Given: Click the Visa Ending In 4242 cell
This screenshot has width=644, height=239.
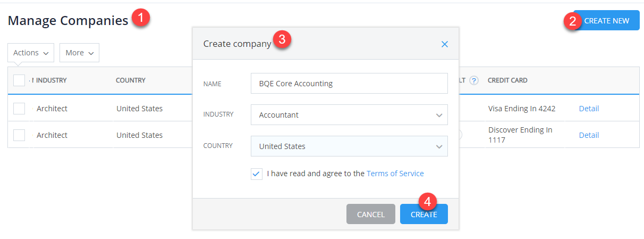Looking at the screenshot, I should point(522,109).
